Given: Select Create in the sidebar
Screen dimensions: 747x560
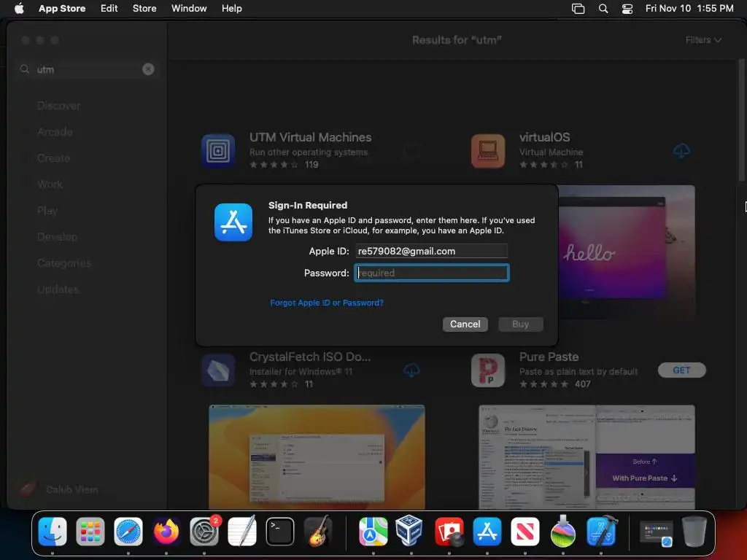Looking at the screenshot, I should (53, 158).
